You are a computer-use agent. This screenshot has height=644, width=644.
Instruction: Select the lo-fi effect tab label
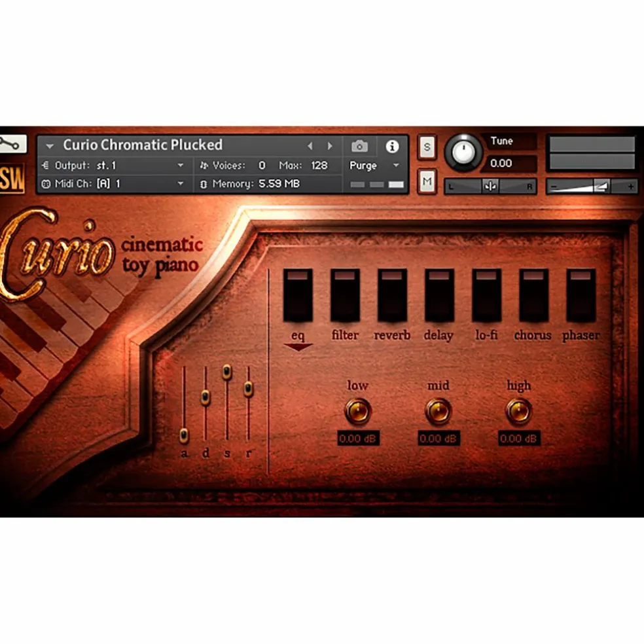(486, 334)
